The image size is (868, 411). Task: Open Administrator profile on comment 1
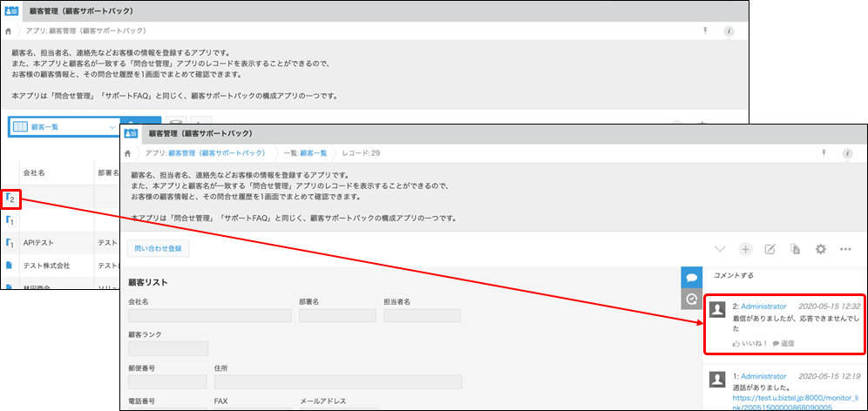coord(763,376)
